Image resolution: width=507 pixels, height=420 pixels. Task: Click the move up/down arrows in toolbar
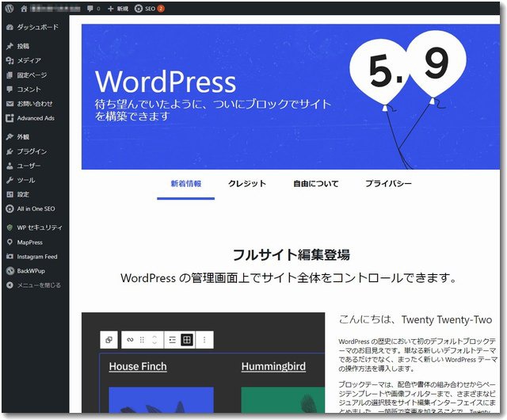(154, 340)
